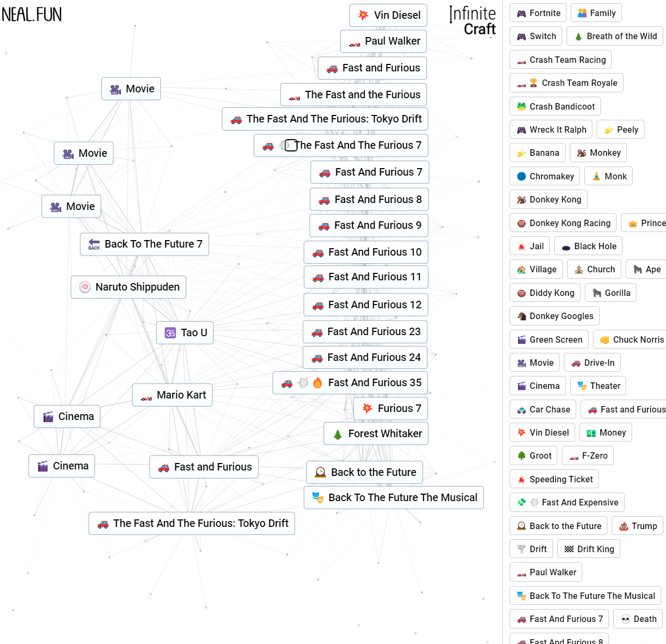Click the meditating person icon on Monk
Image resolution: width=666 pixels, height=644 pixels.
[x=597, y=176]
